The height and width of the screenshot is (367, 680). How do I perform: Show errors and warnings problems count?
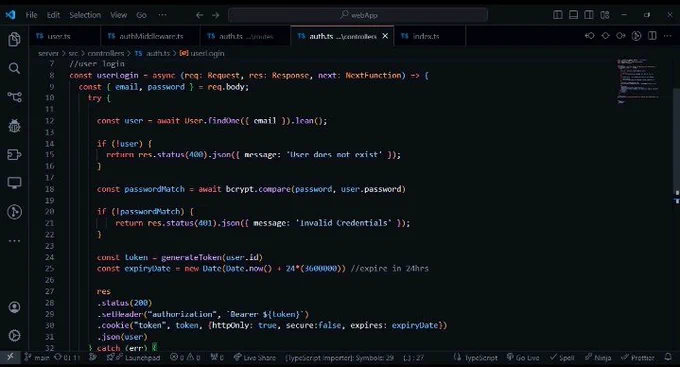185,357
